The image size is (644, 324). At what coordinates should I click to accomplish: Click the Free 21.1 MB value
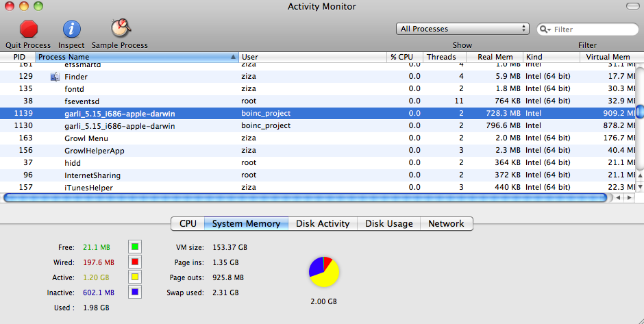[97, 247]
